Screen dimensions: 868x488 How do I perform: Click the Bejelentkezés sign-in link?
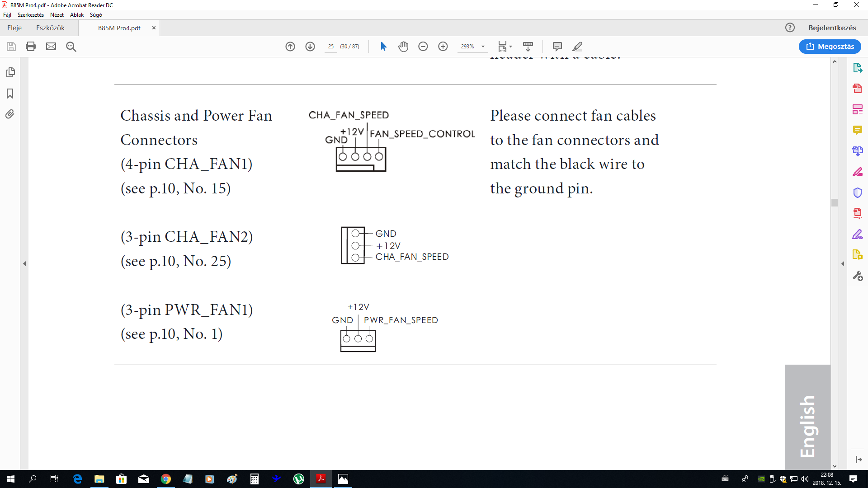832,28
